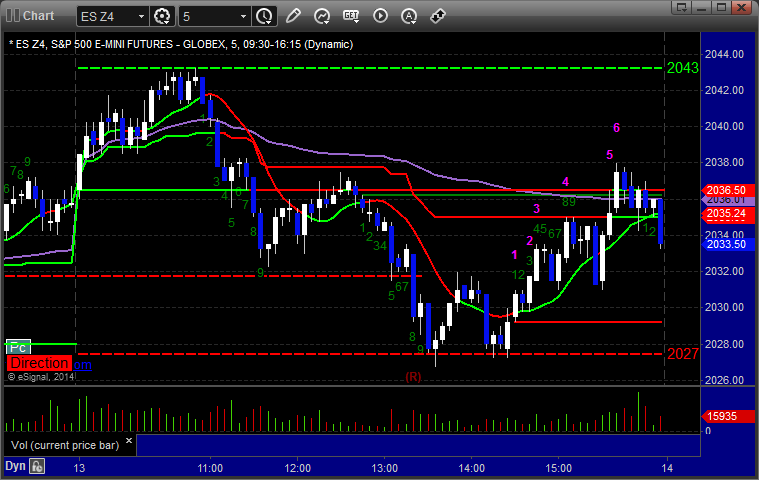
Task: Open symbol settings gear menu
Action: point(162,16)
